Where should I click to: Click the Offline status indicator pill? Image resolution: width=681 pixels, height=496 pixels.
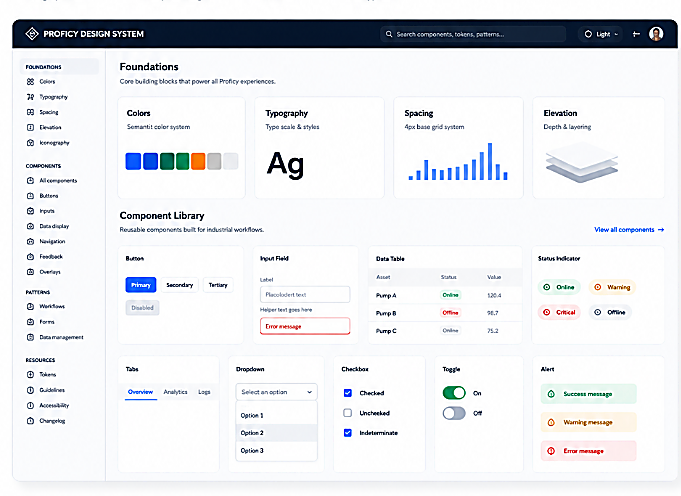610,312
